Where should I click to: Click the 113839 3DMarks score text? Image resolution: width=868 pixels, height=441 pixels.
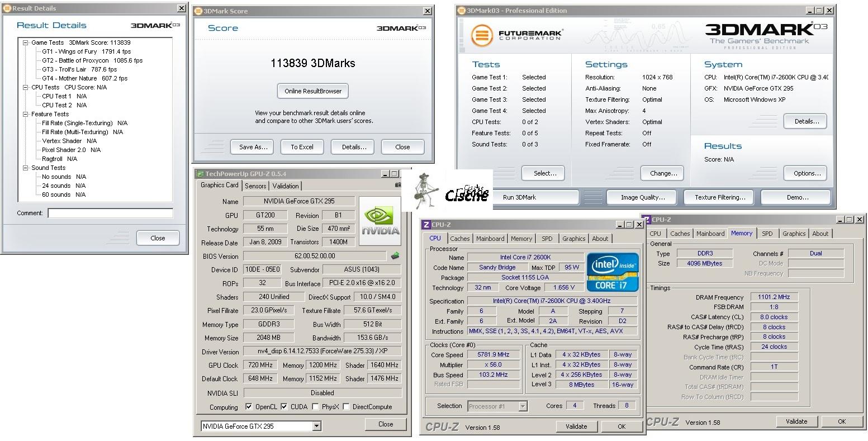click(313, 63)
